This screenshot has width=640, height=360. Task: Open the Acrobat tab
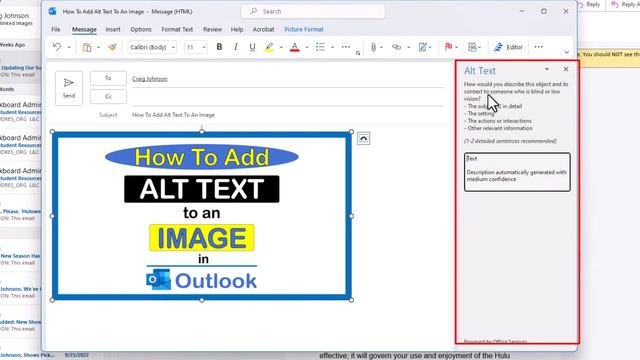tap(263, 29)
